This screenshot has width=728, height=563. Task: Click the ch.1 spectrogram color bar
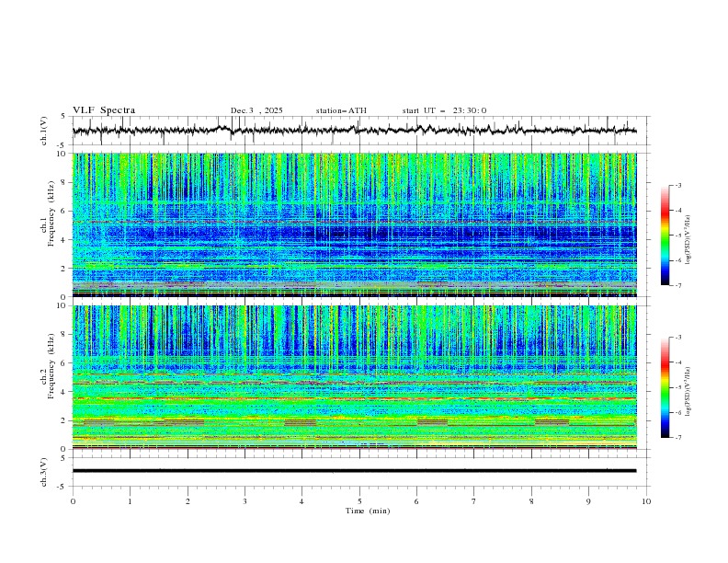(665, 236)
